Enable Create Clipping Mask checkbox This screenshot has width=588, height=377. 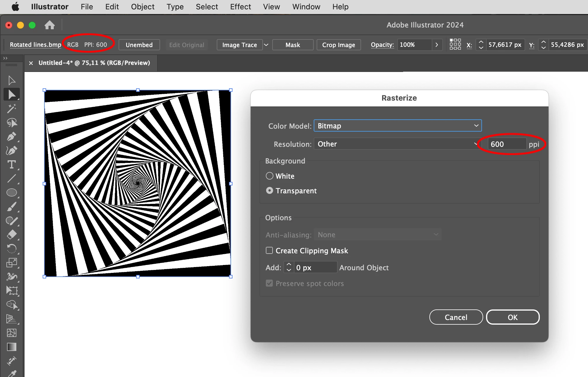coord(269,250)
